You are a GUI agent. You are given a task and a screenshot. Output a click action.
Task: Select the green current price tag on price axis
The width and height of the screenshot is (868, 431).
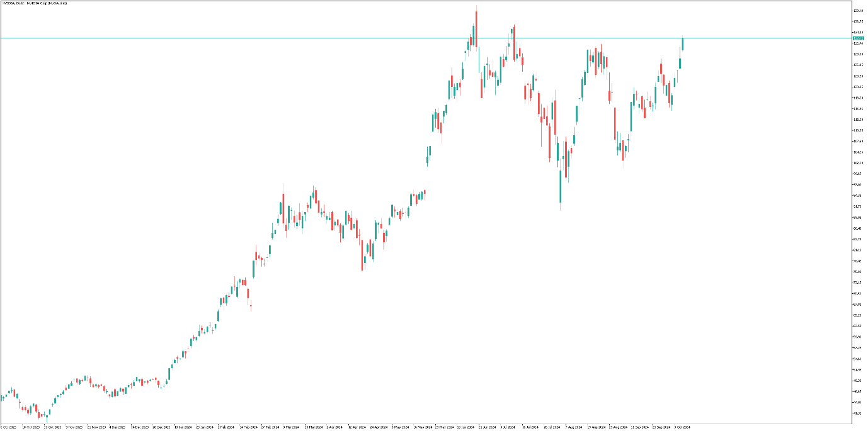coord(857,38)
